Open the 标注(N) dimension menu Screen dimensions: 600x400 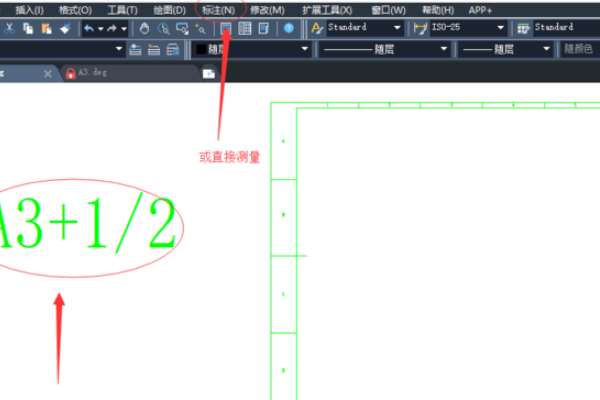pos(218,10)
